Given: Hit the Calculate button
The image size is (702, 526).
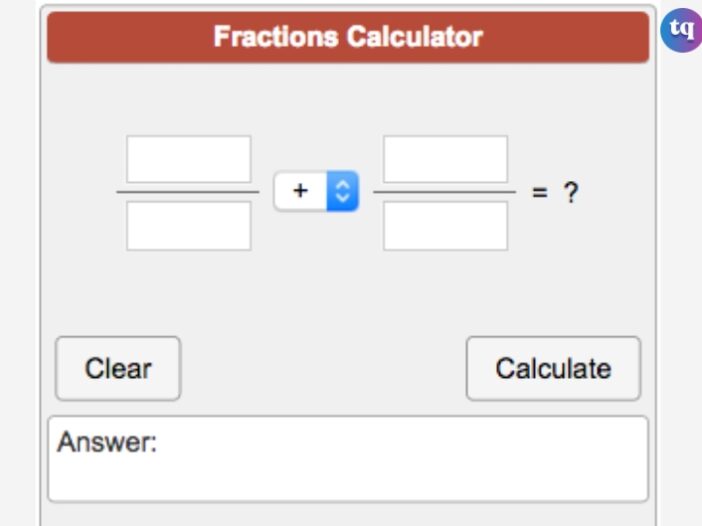Looking at the screenshot, I should point(553,368).
